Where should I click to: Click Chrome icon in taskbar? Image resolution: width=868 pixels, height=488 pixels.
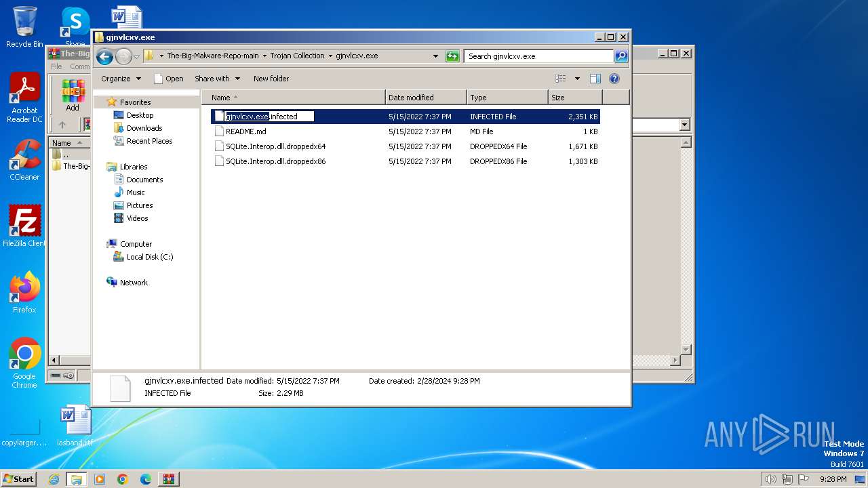pos(122,479)
